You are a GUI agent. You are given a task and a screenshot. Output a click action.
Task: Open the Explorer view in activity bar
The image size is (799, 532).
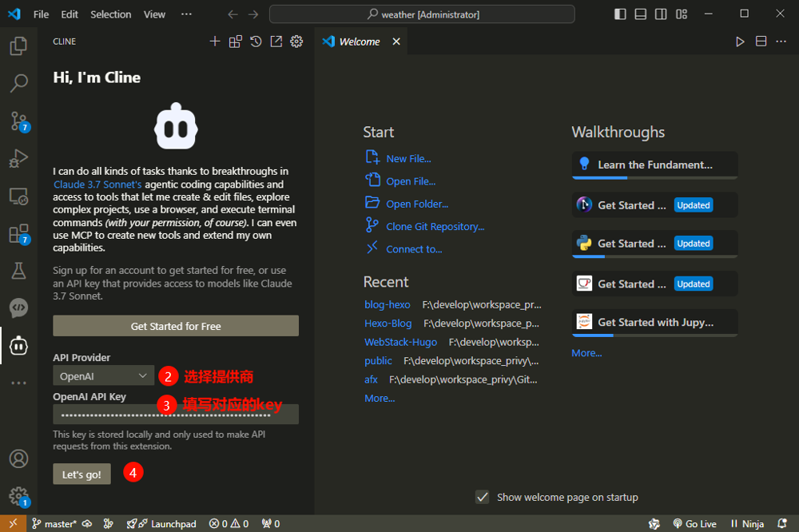[x=18, y=46]
